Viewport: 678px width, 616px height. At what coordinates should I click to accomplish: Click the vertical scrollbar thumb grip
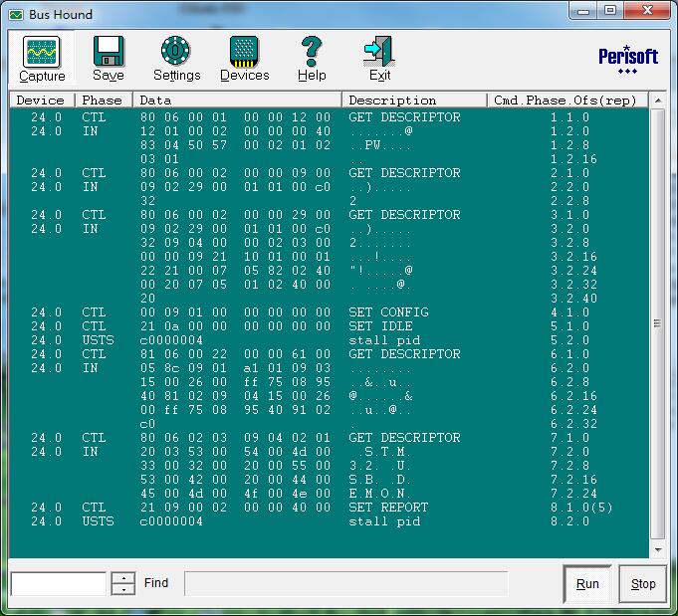658,323
